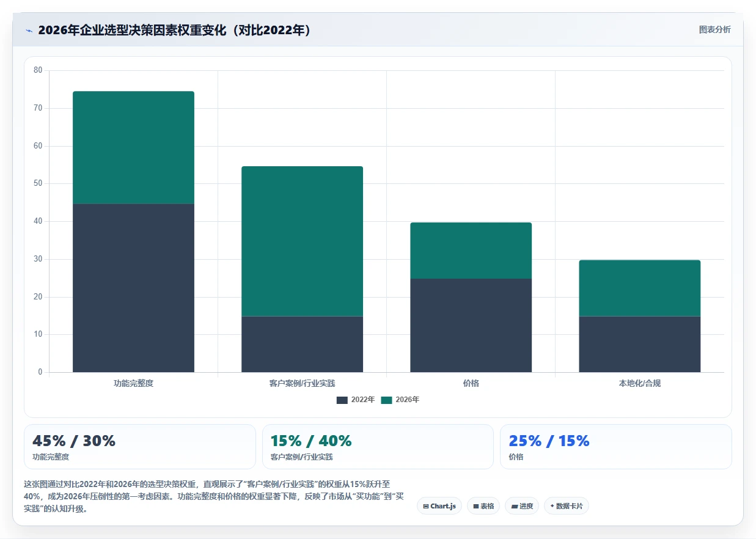Click the 2022 bar segment of 功能完整度
The height and width of the screenshot is (539, 756).
(133, 288)
